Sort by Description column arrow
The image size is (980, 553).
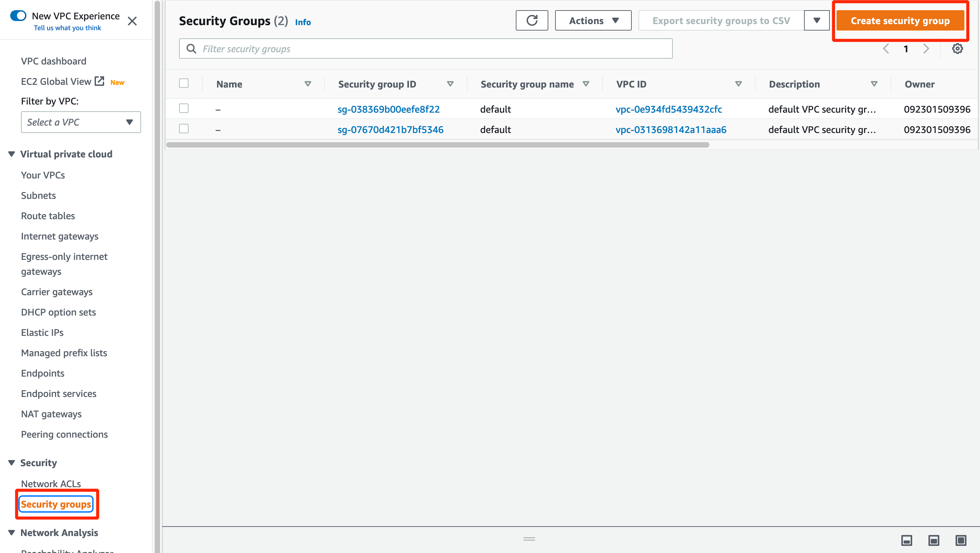pos(874,84)
